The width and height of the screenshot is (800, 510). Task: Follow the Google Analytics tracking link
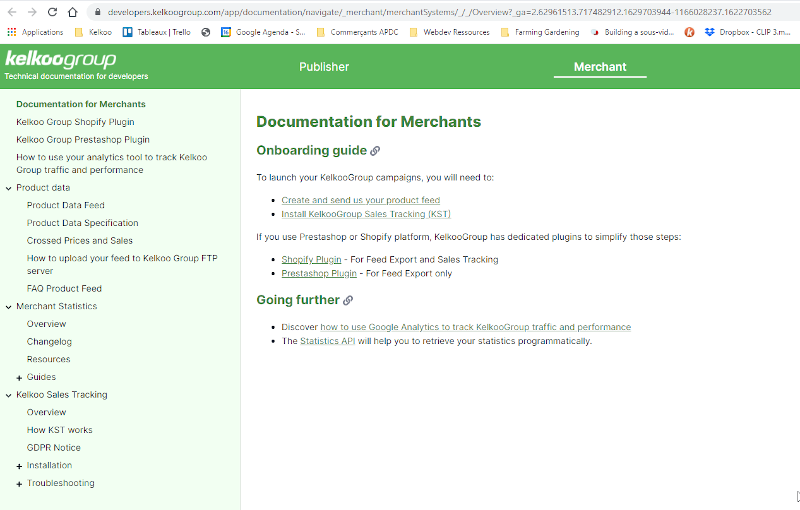tap(476, 327)
